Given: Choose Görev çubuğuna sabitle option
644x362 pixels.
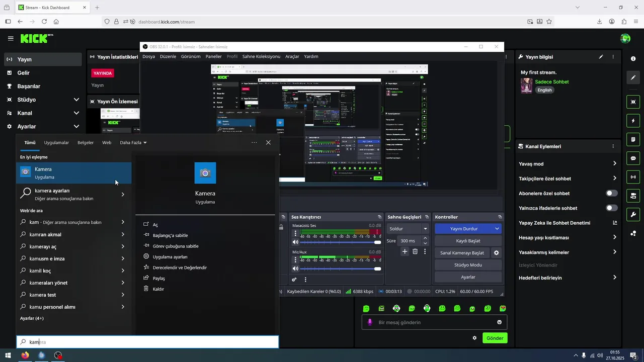Looking at the screenshot, I should point(176,246).
